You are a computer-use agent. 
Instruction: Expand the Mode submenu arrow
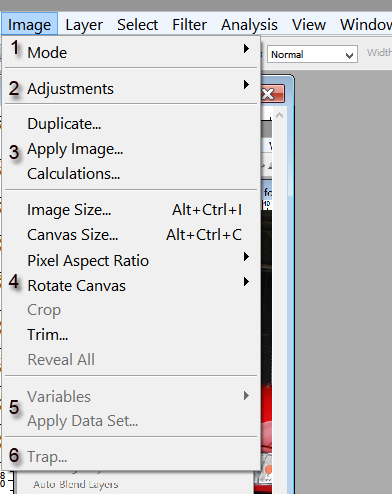(246, 48)
